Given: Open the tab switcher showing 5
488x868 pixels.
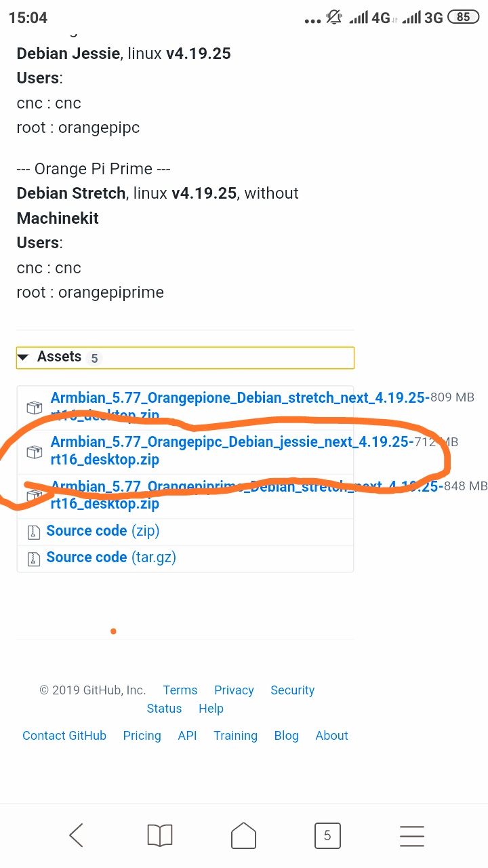Looking at the screenshot, I should (x=327, y=835).
